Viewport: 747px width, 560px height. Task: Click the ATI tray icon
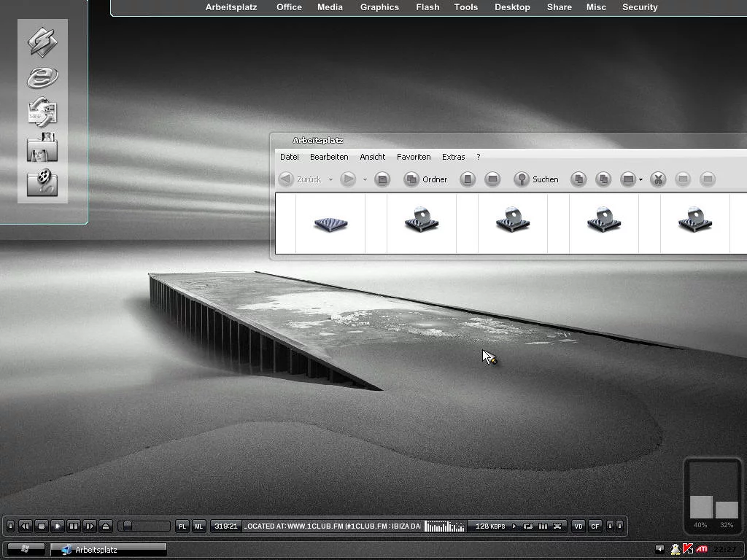[x=702, y=549]
